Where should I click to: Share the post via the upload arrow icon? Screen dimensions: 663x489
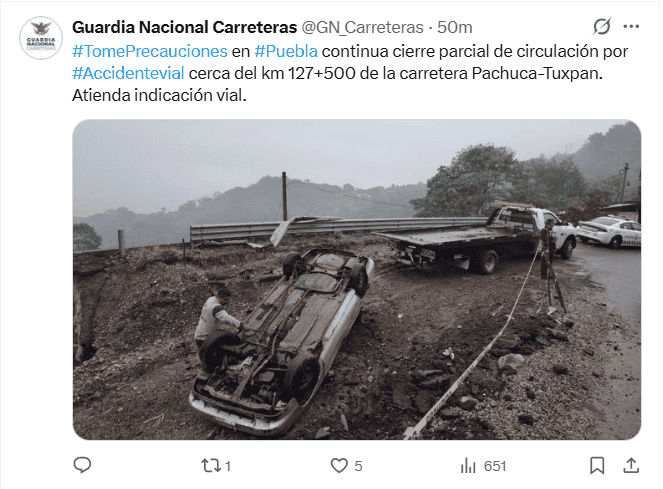631,465
